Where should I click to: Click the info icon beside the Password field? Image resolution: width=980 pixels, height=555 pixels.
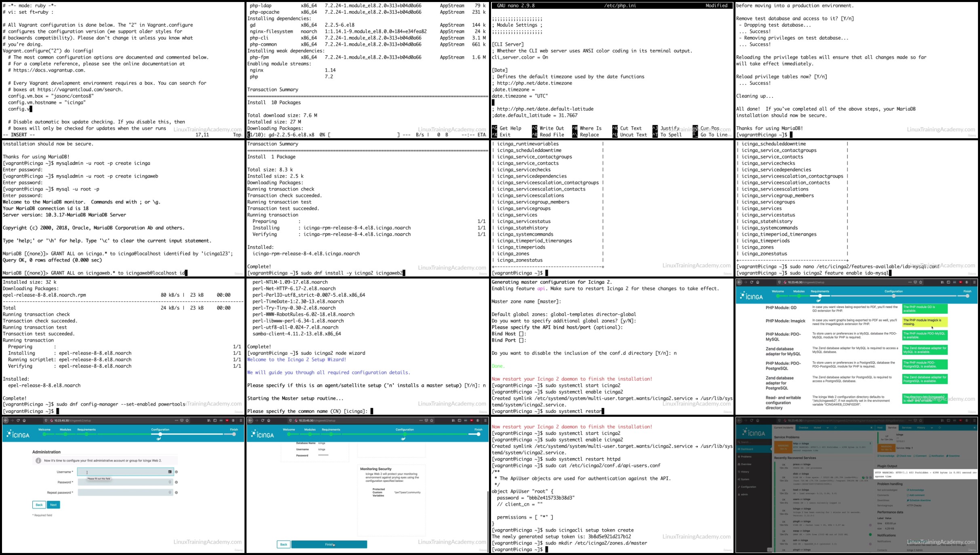coord(176,482)
